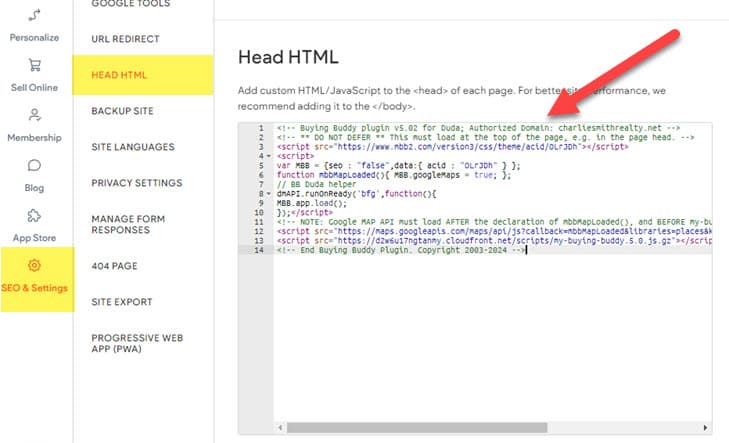Viewport: 729px width, 443px height.
Task: Click the SEO & Settings gear icon
Action: point(34,265)
